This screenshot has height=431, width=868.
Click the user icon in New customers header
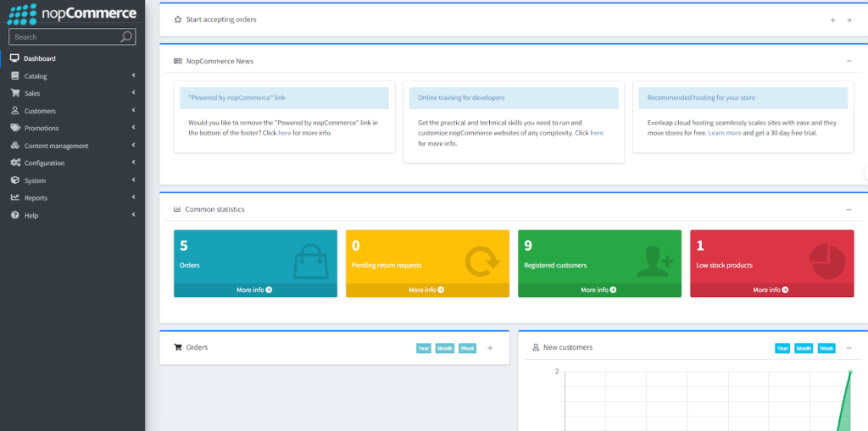coord(536,347)
